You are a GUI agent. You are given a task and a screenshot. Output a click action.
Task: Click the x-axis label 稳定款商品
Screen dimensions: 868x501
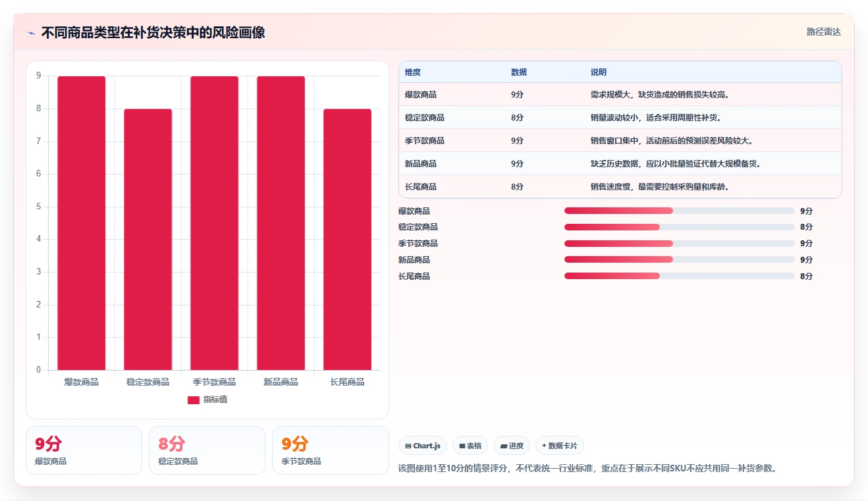click(x=148, y=382)
